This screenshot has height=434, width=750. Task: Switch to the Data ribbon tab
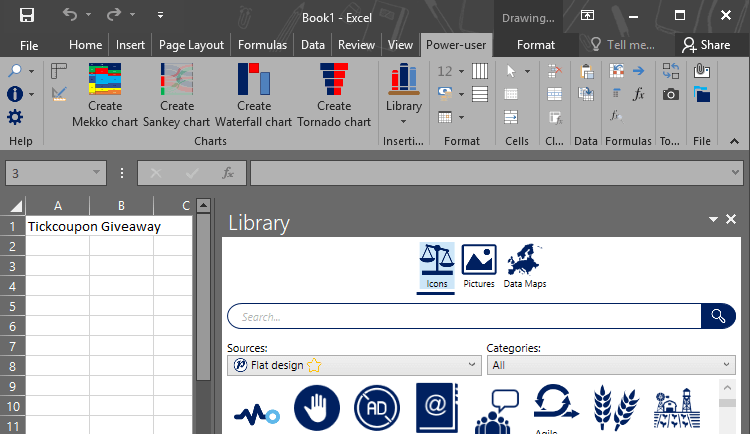click(x=313, y=45)
